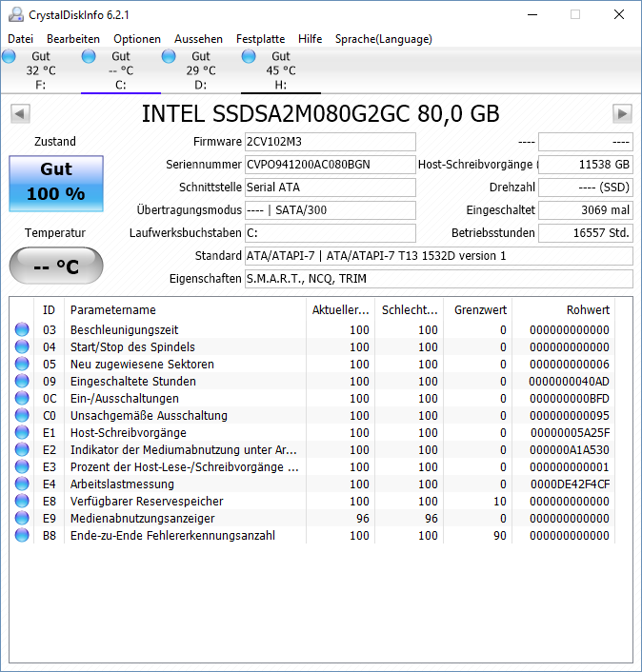Click the Schlecht... column header
This screenshot has width=642, height=672.
click(410, 310)
